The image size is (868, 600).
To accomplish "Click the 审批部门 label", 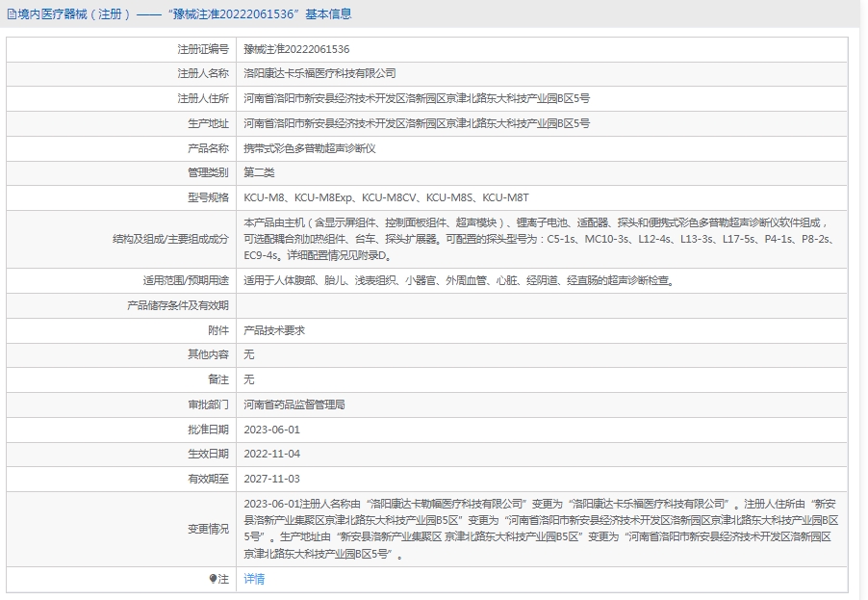I will coord(208,405).
